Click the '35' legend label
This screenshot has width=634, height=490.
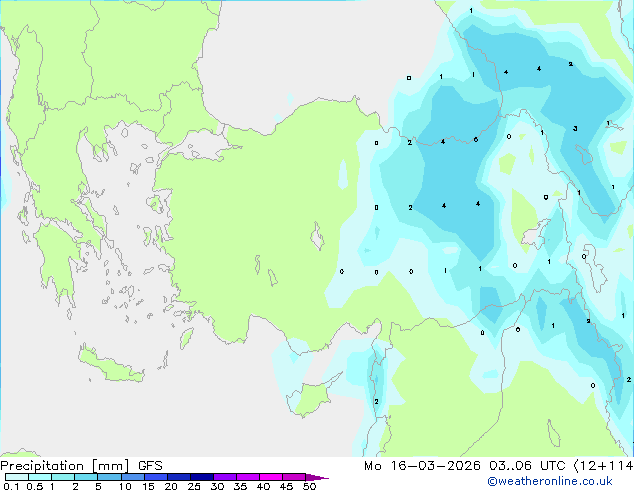(x=240, y=486)
